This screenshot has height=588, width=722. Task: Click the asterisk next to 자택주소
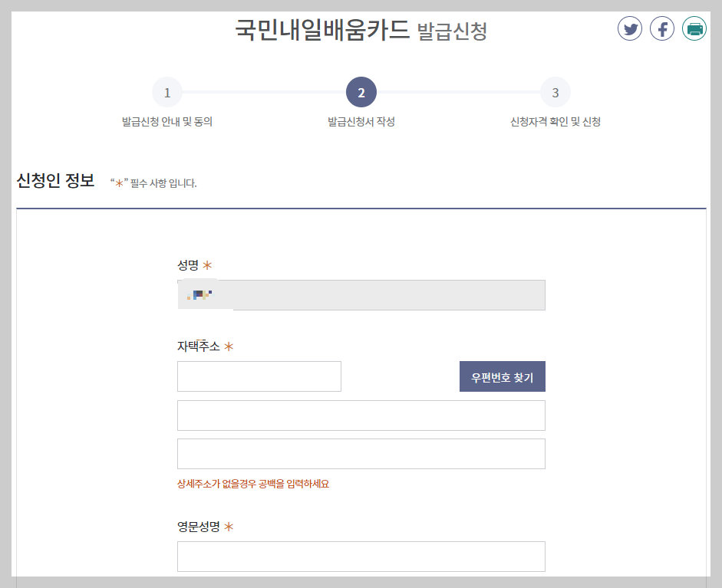point(228,346)
